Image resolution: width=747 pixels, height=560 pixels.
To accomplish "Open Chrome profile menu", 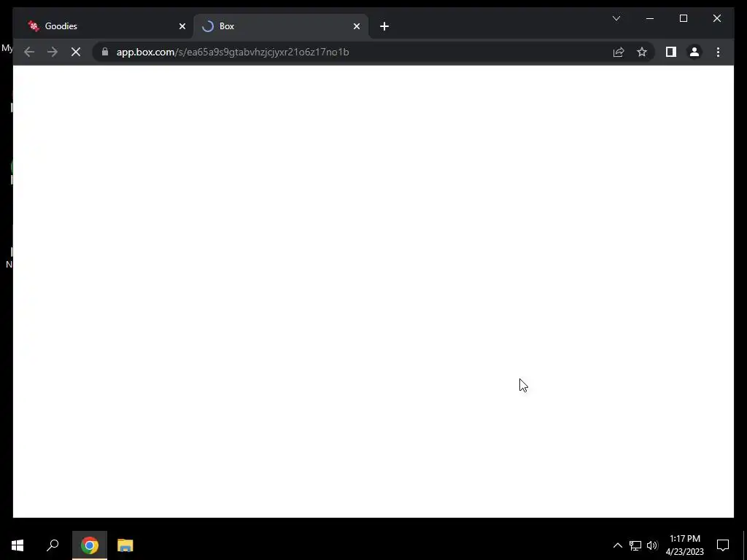I will [694, 52].
